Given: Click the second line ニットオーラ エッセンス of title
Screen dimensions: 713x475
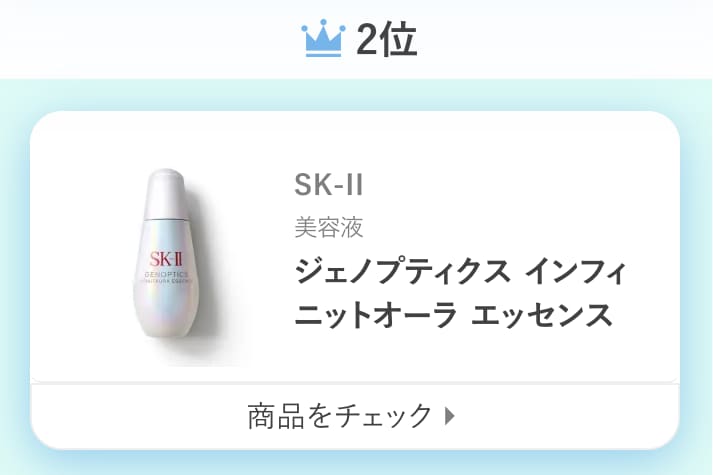Looking at the screenshot, I should coord(453,315).
